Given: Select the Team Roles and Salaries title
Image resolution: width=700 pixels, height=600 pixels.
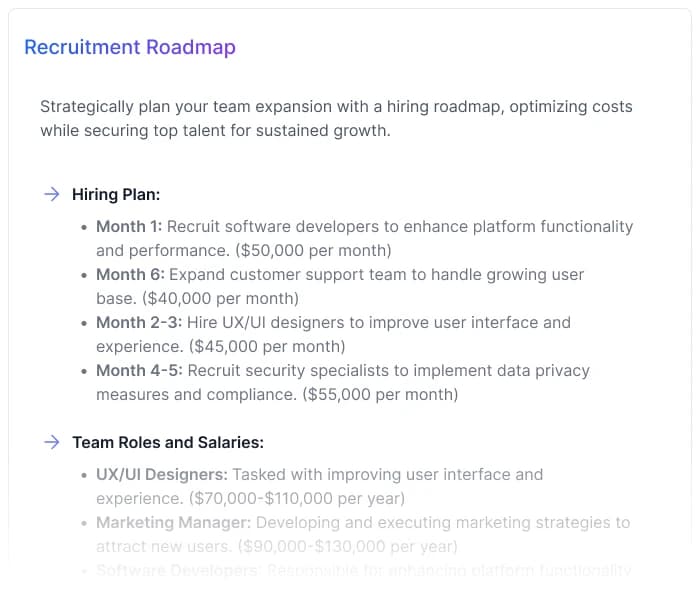Looking at the screenshot, I should [x=168, y=442].
